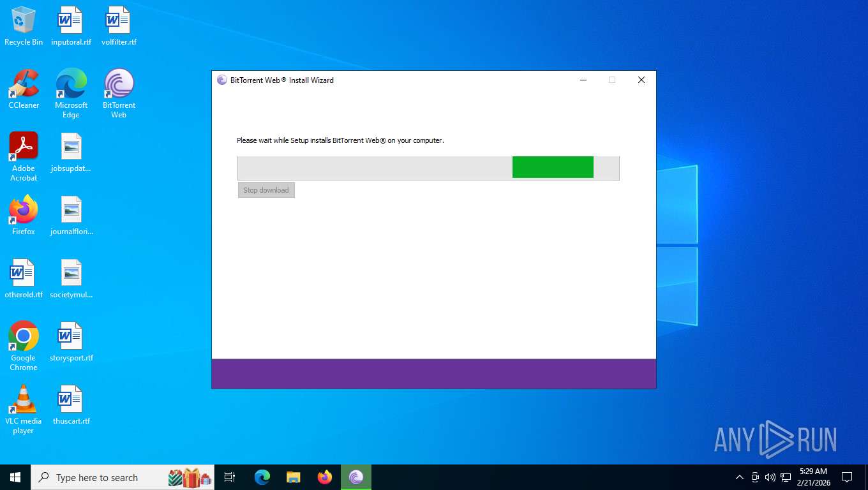Select the societymul... image file
Image resolution: width=868 pixels, height=490 pixels.
pos(71,279)
